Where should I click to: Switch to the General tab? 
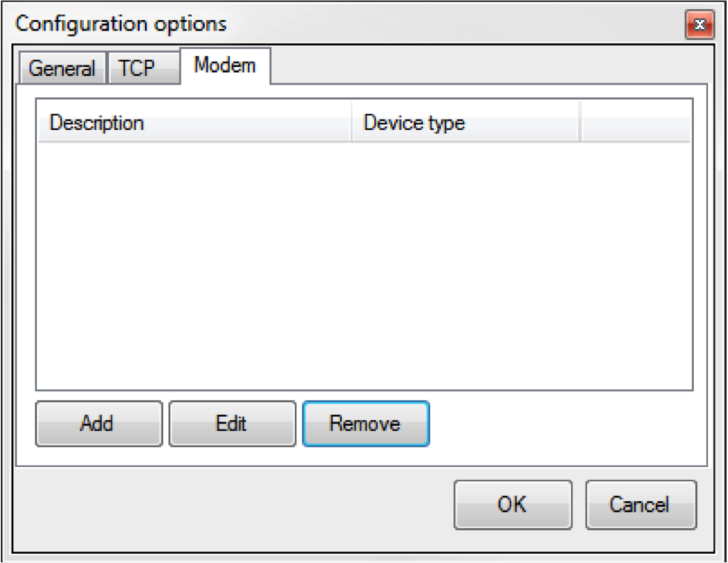tap(62, 69)
